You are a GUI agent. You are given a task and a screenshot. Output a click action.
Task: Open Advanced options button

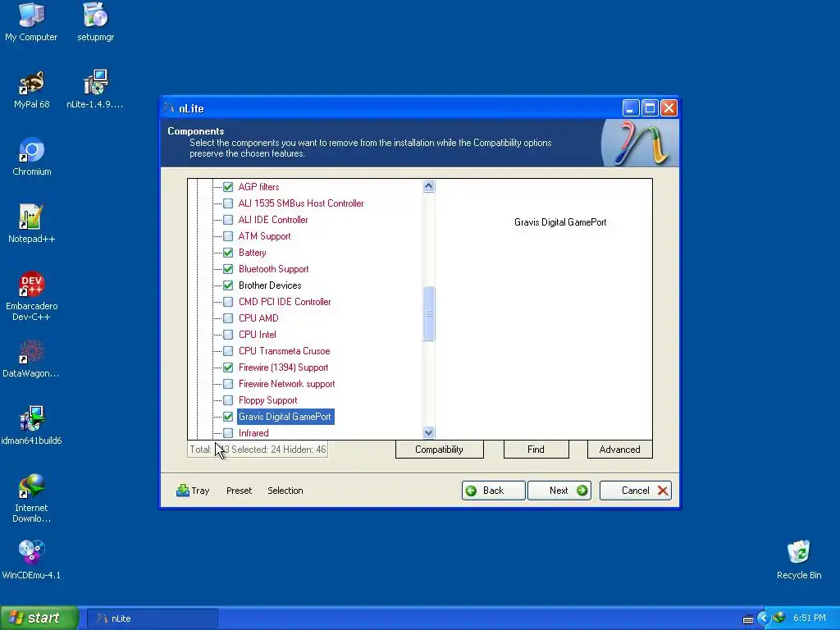click(619, 450)
